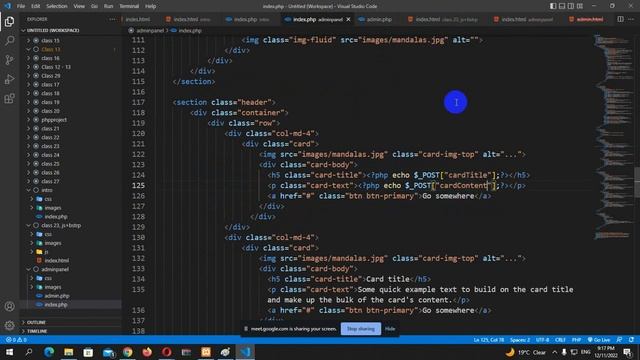The image size is (640, 360).
Task: Expand the Outline section
Action: (36, 322)
